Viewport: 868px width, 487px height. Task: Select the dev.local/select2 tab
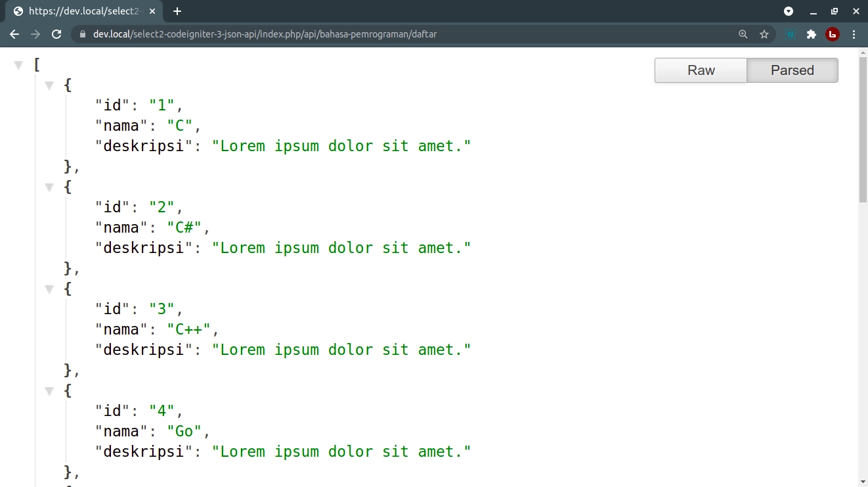[83, 11]
